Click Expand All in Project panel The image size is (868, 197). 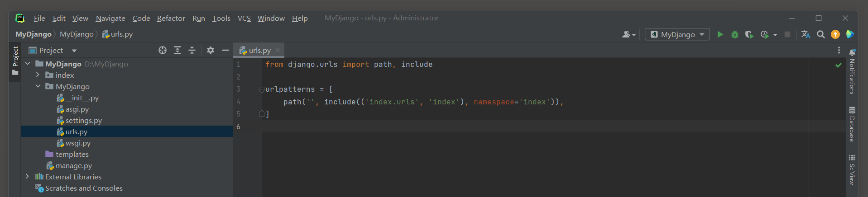coord(177,50)
